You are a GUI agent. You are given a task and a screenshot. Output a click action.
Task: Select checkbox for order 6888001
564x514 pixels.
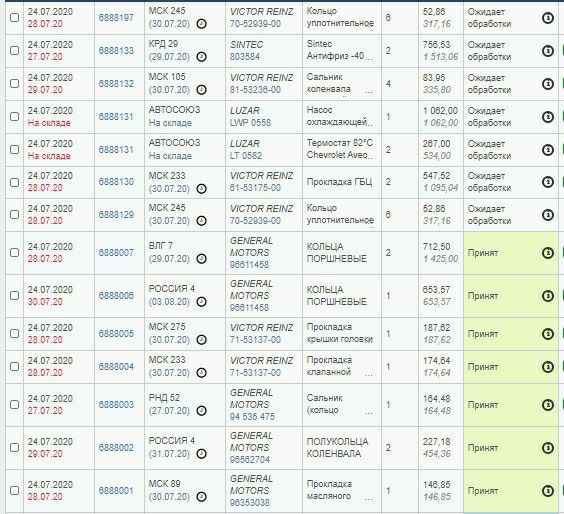tap(14, 490)
